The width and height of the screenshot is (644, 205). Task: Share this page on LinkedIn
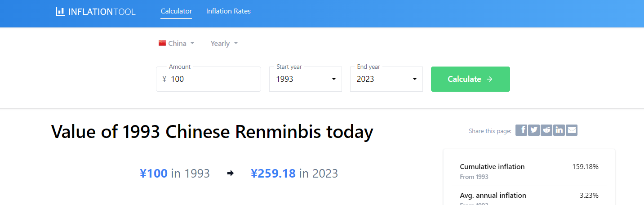[559, 130]
